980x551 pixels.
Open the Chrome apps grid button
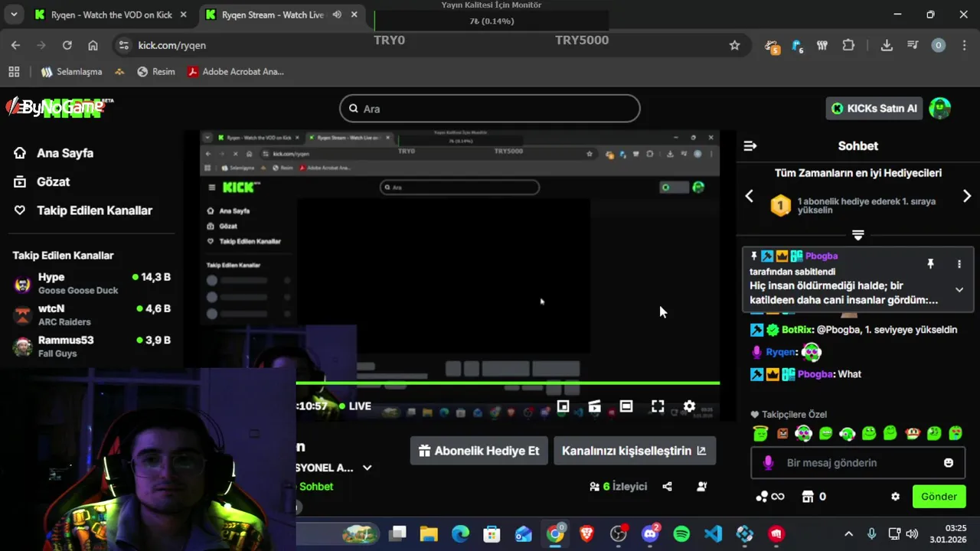click(x=14, y=71)
